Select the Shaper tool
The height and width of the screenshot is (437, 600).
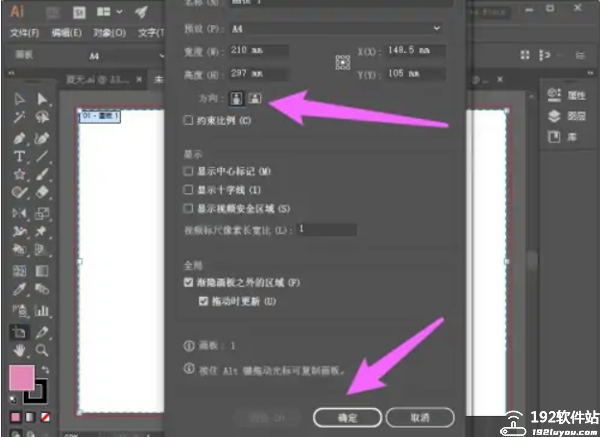tap(19, 192)
